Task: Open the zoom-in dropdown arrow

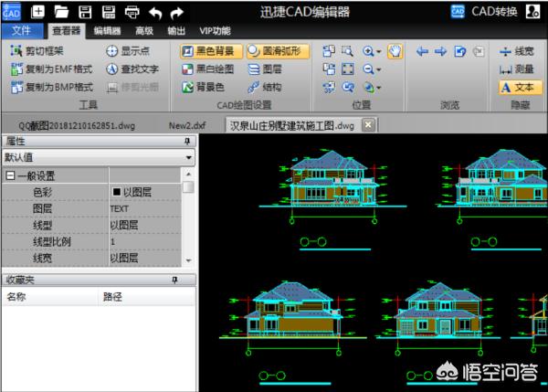Action: coord(376,53)
